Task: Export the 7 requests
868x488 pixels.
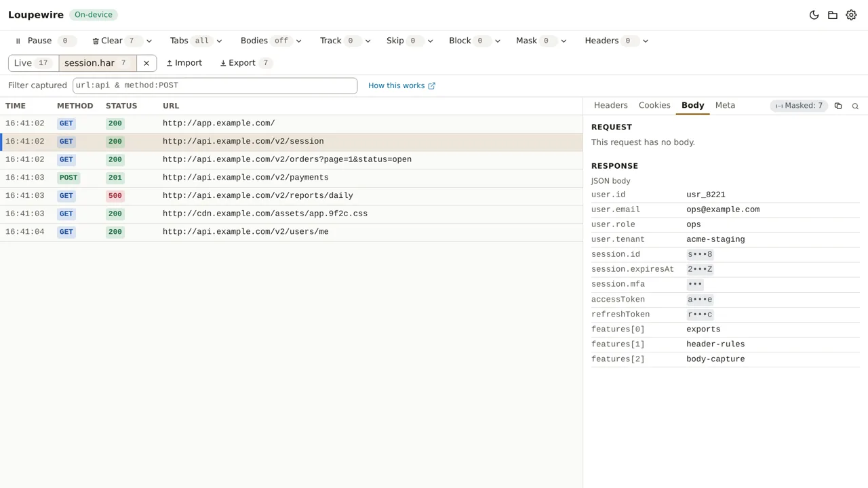Action: click(246, 63)
